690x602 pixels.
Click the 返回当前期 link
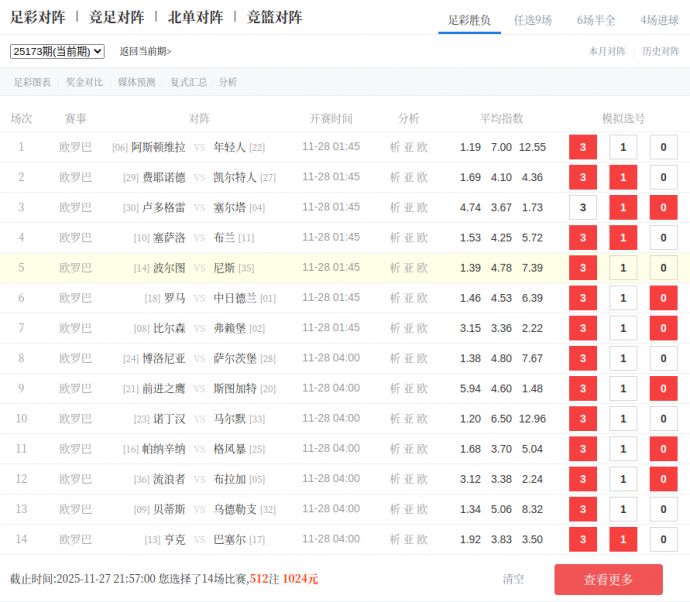(145, 51)
